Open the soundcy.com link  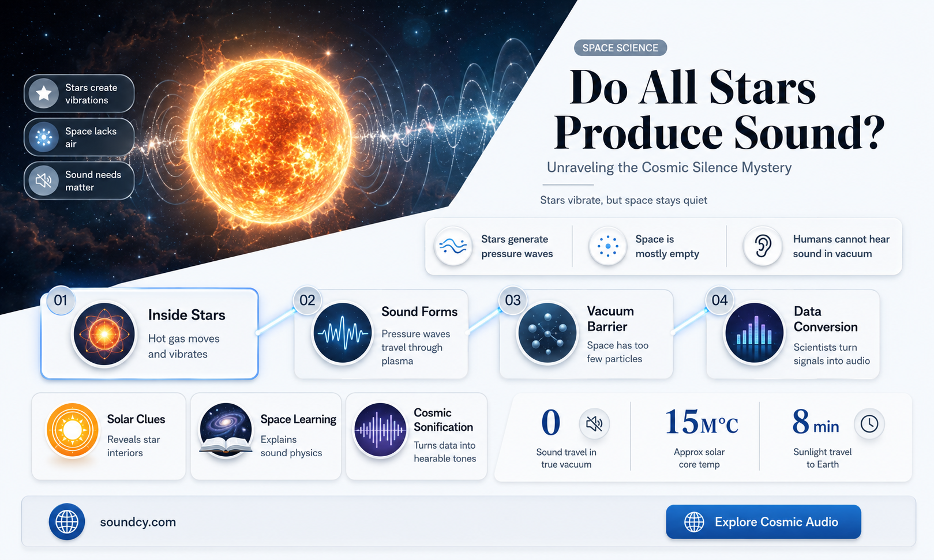138,522
